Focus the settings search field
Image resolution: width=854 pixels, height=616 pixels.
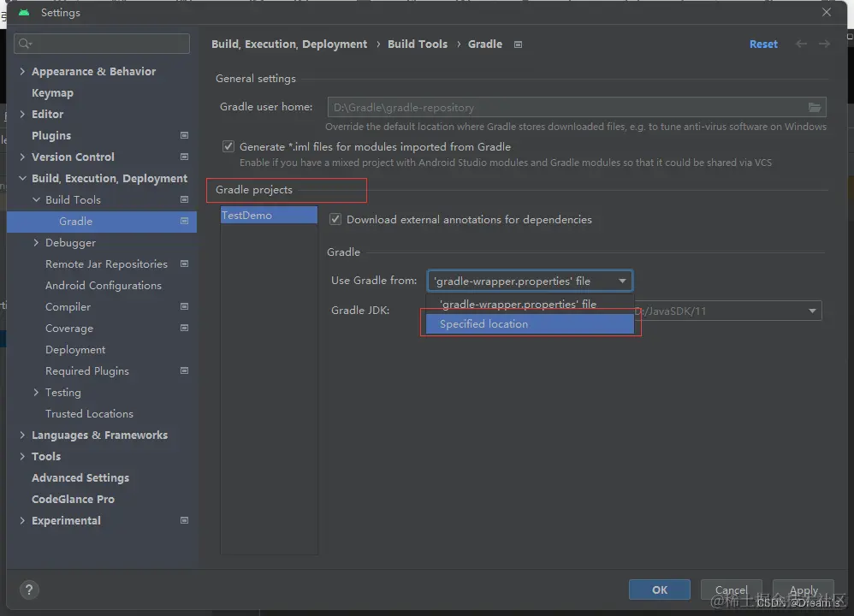click(x=102, y=44)
